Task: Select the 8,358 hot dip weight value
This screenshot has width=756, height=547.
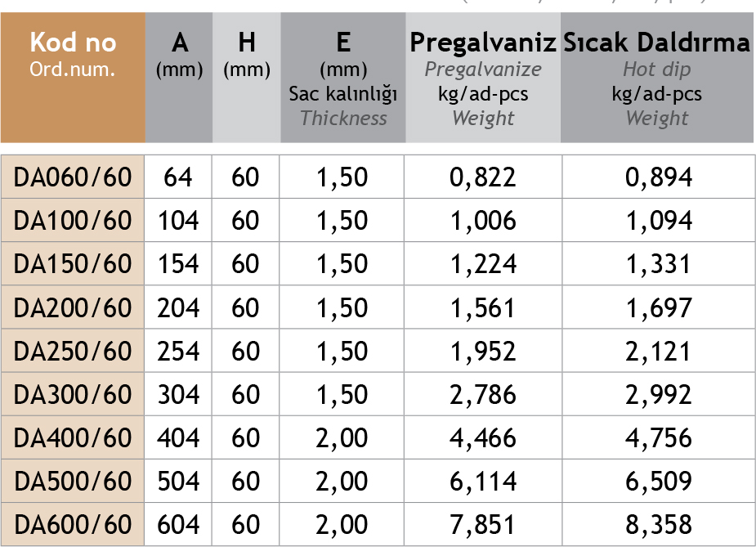Action: [x=657, y=525]
